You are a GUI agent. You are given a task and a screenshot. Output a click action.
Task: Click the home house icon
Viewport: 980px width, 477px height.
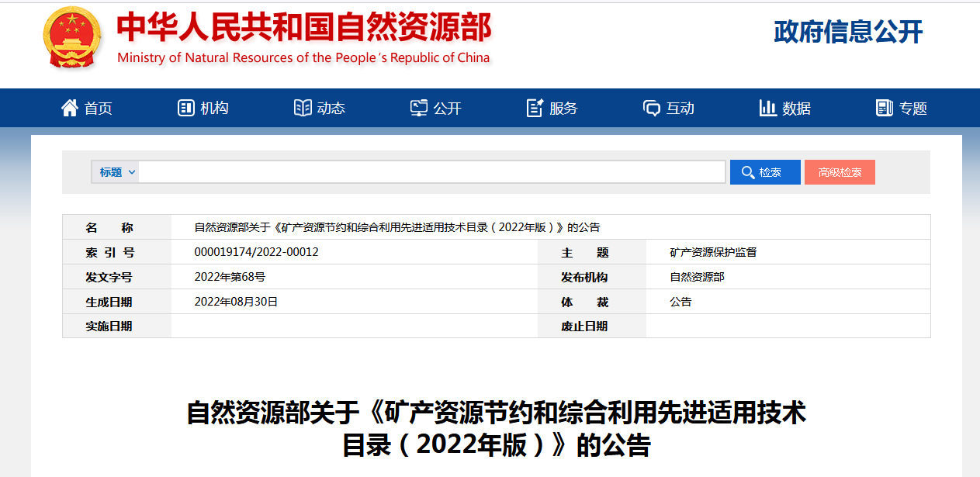pos(70,108)
